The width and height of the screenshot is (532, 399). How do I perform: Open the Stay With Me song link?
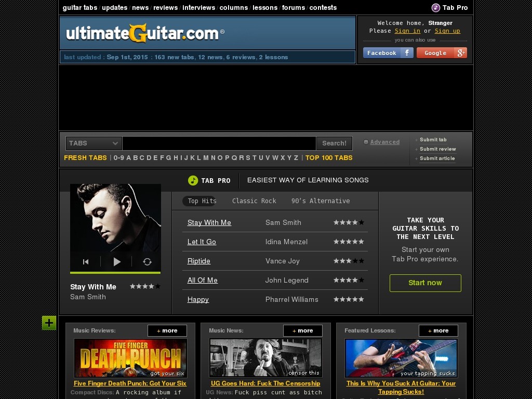click(x=209, y=222)
